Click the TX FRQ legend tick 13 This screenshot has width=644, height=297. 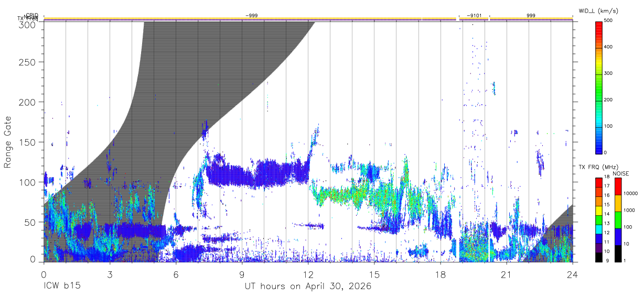[607, 223]
